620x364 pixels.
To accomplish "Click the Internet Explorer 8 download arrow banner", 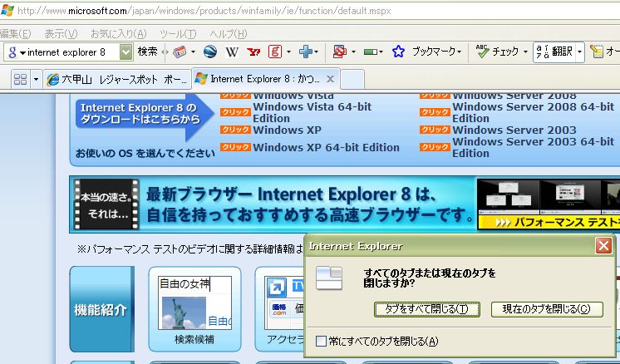I will pyautogui.click(x=145, y=115).
